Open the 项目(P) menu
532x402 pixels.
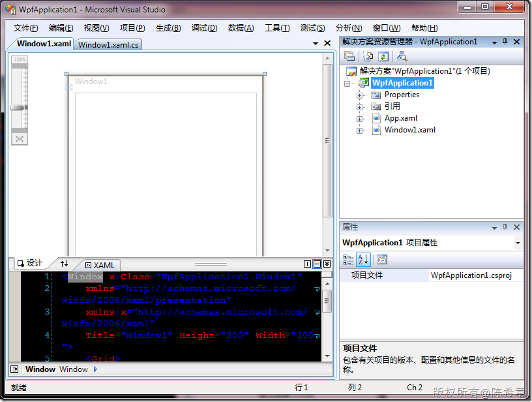[132, 28]
